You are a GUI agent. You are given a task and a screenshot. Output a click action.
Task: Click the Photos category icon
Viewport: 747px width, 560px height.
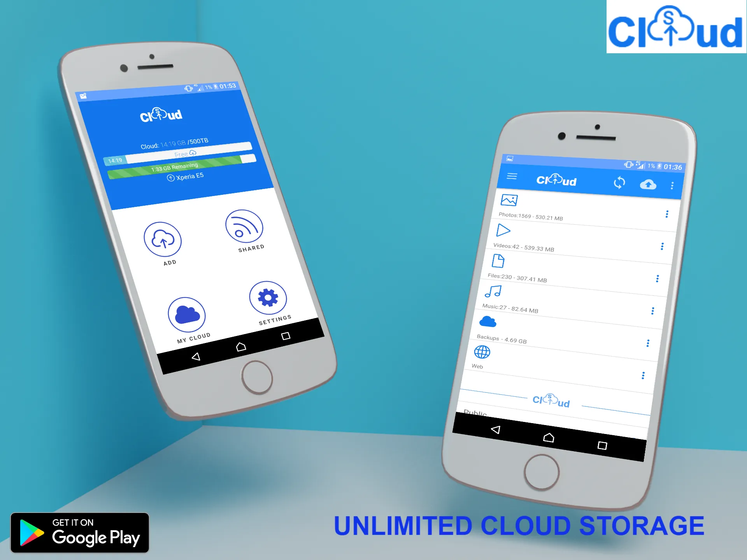(509, 200)
